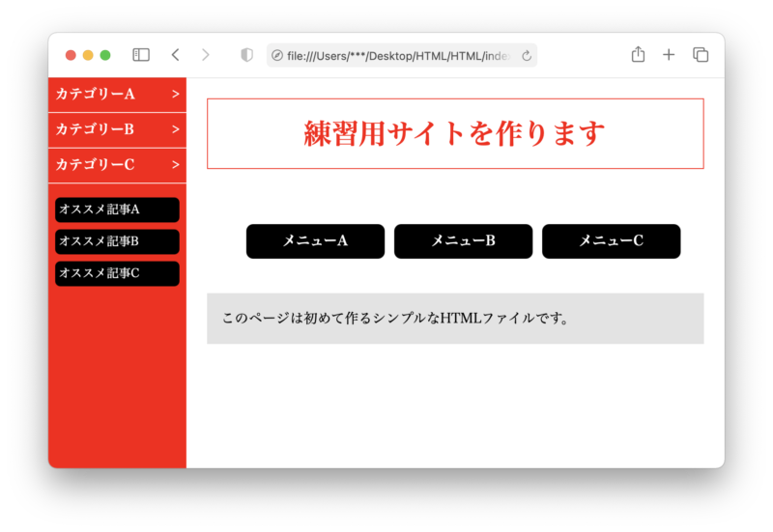Open the カテゴリーC sidebar item

tap(117, 165)
